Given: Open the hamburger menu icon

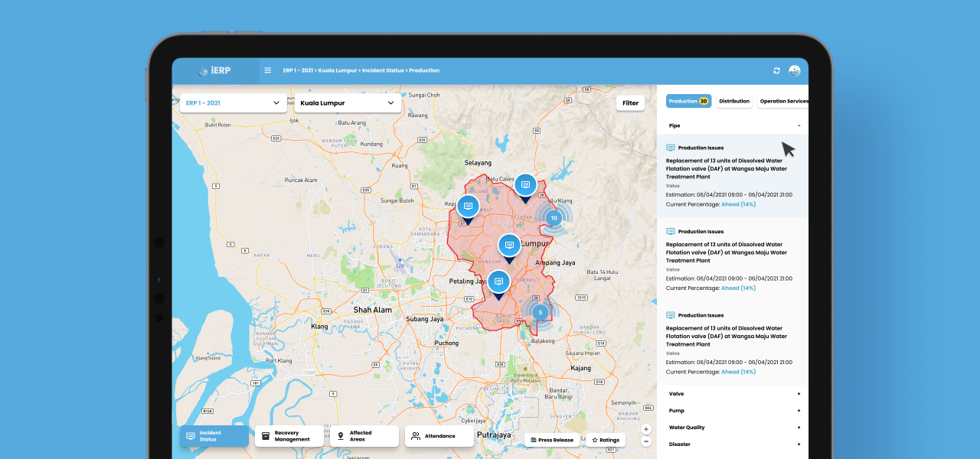Looking at the screenshot, I should click(x=268, y=70).
